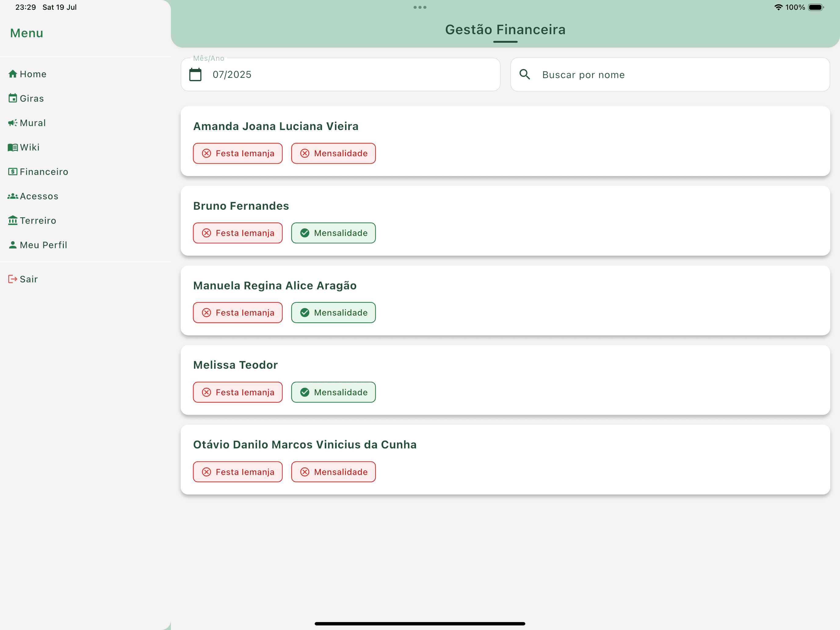
Task: Toggle Festa Iemanja status for Bruno Fernandes
Action: coord(237,233)
